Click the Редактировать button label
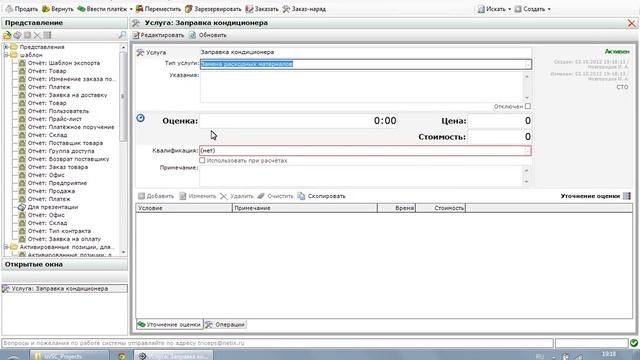The height and width of the screenshot is (360, 640). pyautogui.click(x=162, y=35)
